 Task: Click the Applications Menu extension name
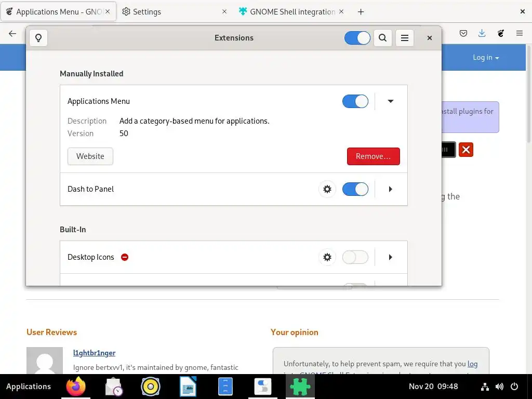98,101
